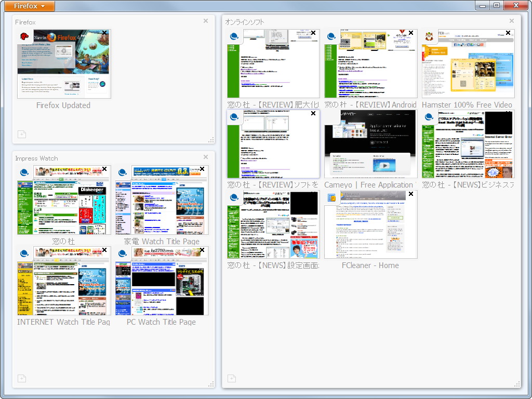This screenshot has width=532, height=399.
Task: Open the Hamster 100% Free Video tab
Action: point(467,62)
